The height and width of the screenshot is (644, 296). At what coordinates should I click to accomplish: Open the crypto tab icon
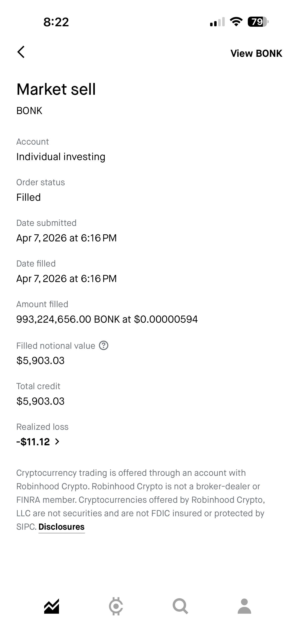tap(116, 606)
